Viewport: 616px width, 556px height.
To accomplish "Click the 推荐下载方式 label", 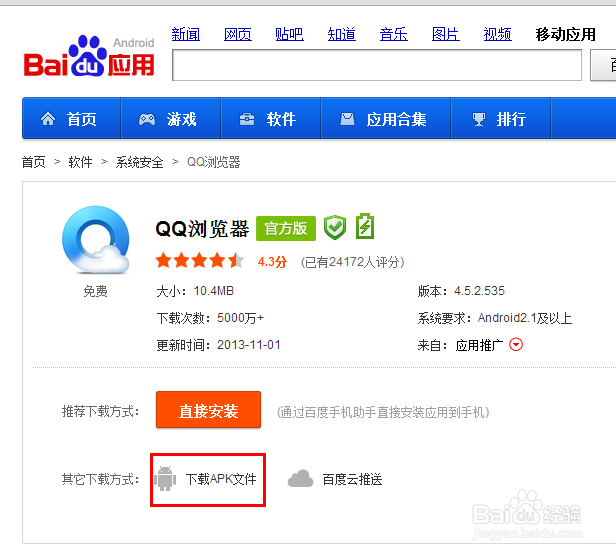I will pyautogui.click(x=101, y=411).
